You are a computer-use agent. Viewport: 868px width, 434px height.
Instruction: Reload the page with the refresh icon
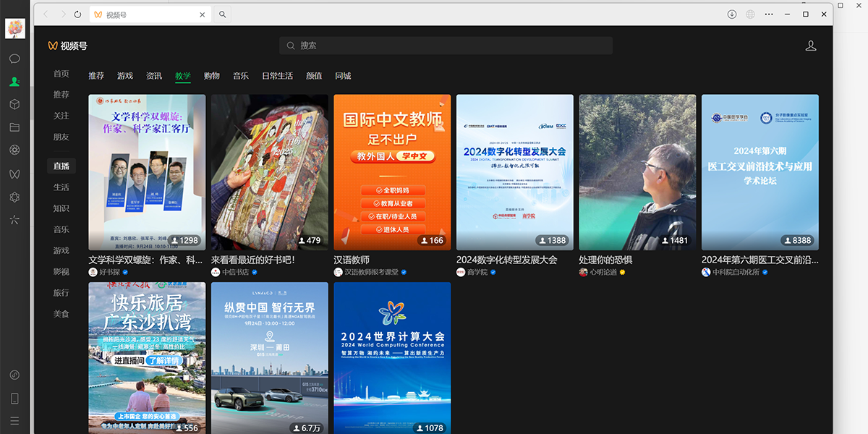point(78,14)
